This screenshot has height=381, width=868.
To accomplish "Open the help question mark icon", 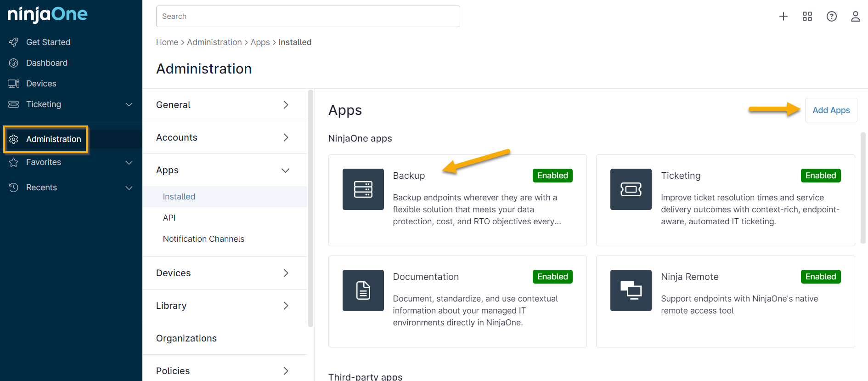I will point(831,17).
